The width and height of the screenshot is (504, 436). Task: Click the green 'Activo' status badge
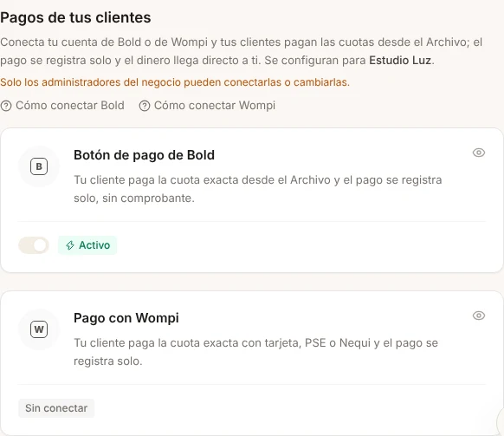click(x=87, y=245)
